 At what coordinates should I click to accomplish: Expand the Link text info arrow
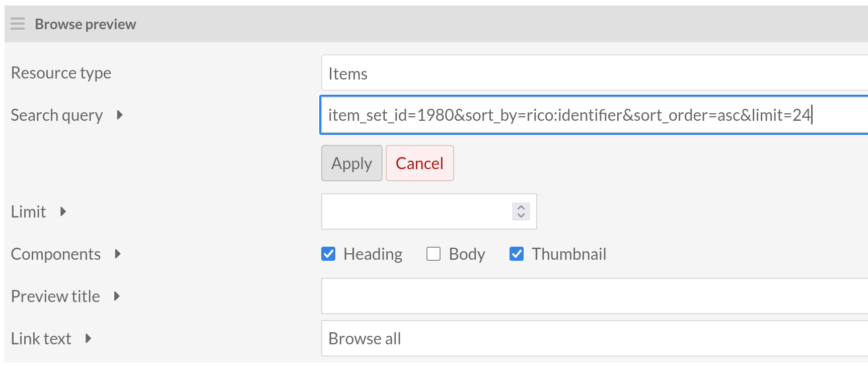coord(88,338)
